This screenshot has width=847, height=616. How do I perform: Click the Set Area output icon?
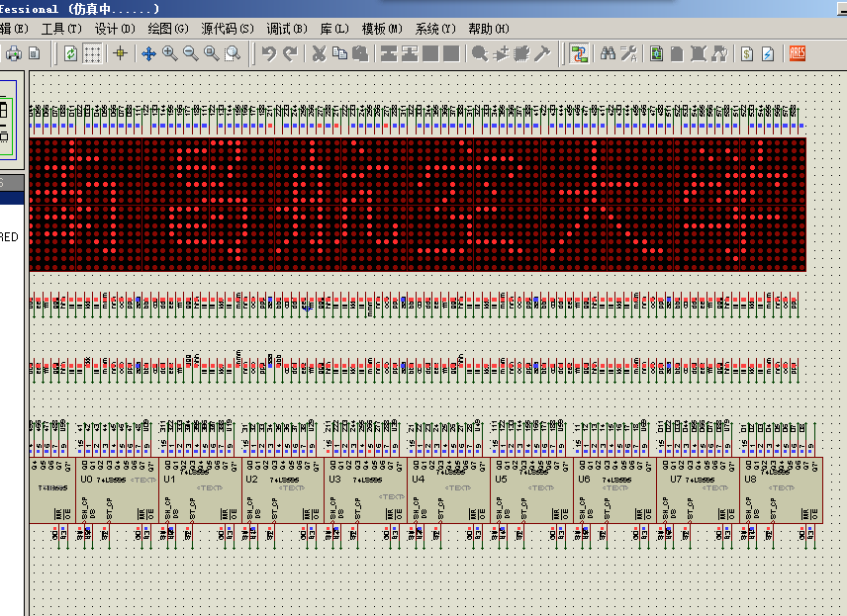click(x=34, y=53)
